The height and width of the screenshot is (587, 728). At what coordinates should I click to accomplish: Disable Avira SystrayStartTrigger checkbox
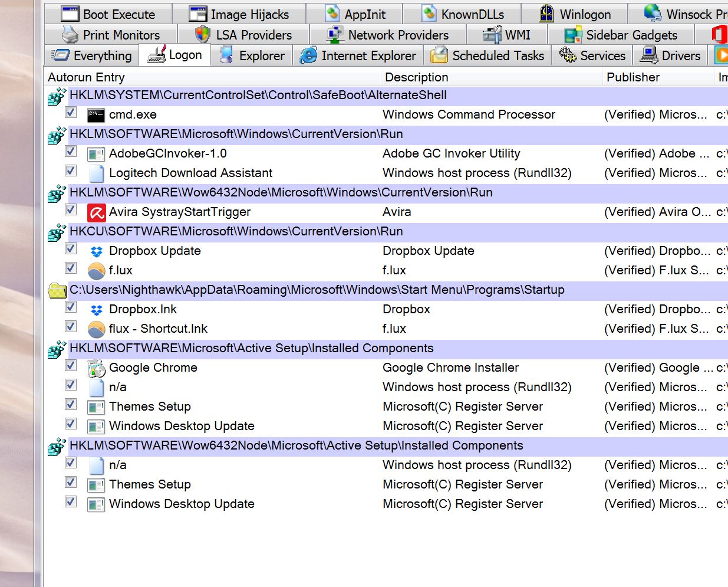click(71, 209)
